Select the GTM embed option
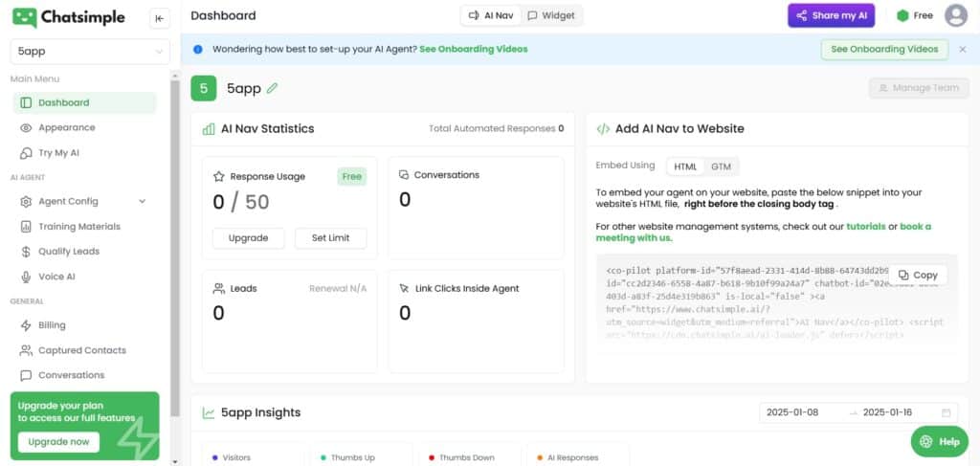 tap(721, 166)
